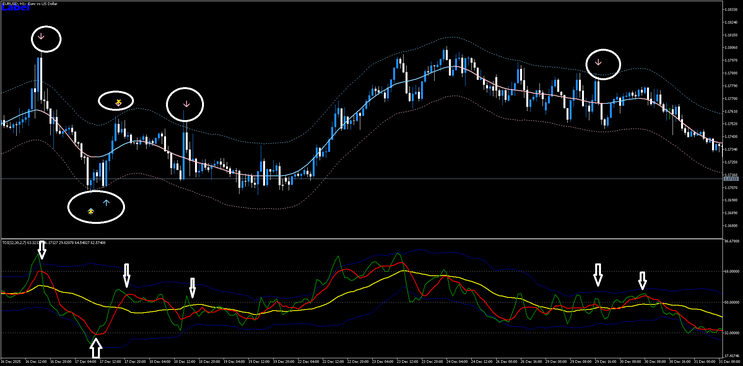Select the yellow signal marker below the 17 Dec low
The image size is (743, 366).
click(x=91, y=210)
